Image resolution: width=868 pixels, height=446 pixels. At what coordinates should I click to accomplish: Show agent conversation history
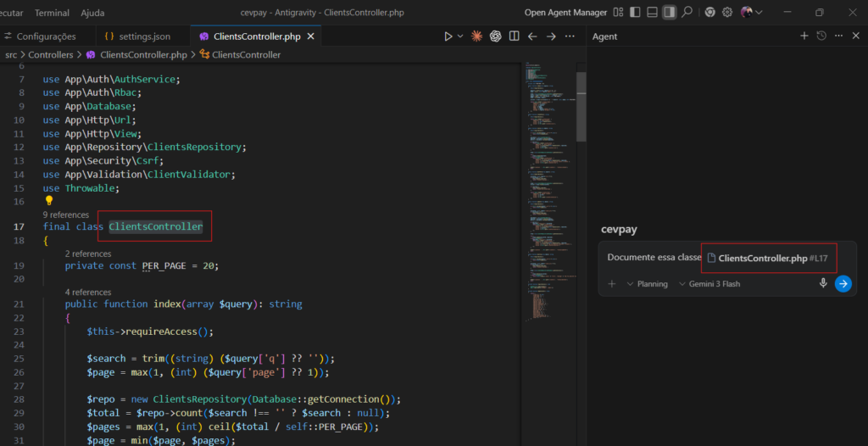pyautogui.click(x=821, y=36)
